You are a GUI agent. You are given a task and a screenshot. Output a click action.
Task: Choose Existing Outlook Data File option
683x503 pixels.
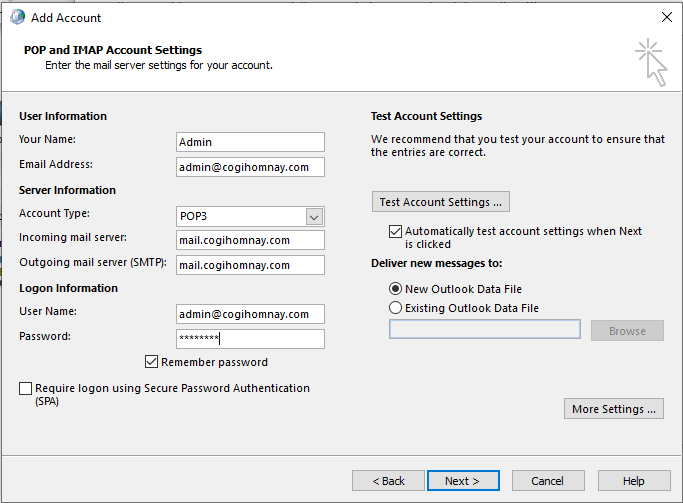point(396,308)
